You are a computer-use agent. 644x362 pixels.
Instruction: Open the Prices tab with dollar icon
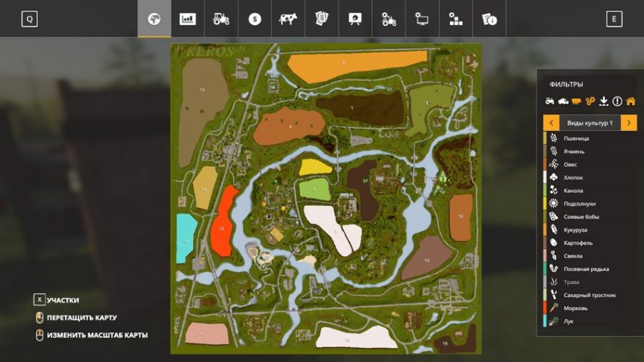(x=255, y=19)
